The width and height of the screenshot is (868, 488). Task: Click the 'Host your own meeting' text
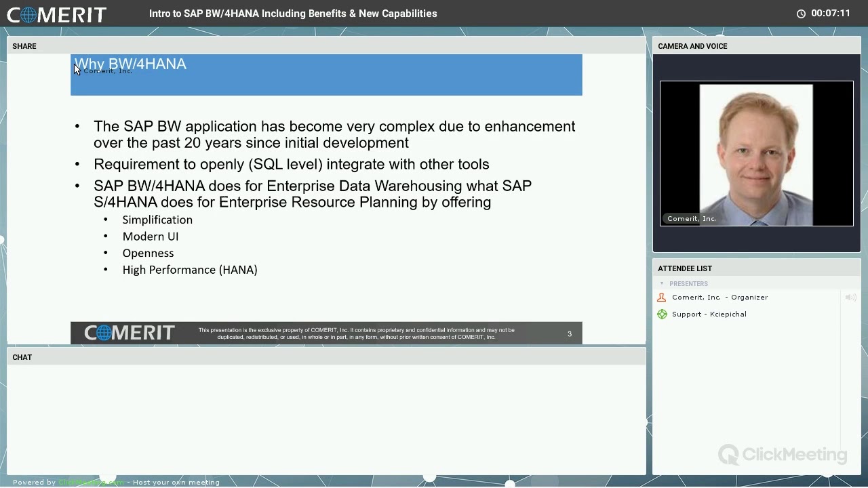176,483
